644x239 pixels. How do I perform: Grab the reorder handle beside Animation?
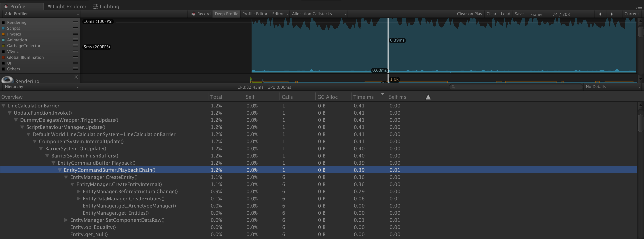click(75, 40)
